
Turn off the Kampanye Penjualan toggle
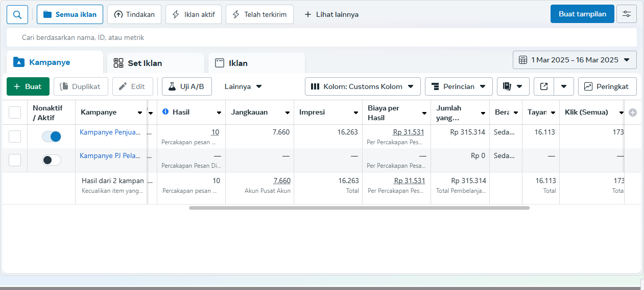point(52,137)
